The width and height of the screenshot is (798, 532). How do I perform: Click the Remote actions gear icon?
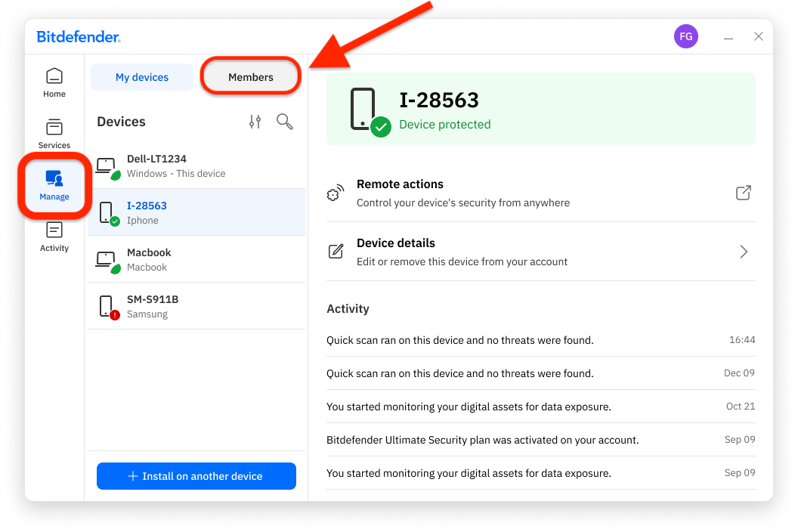[x=335, y=193]
